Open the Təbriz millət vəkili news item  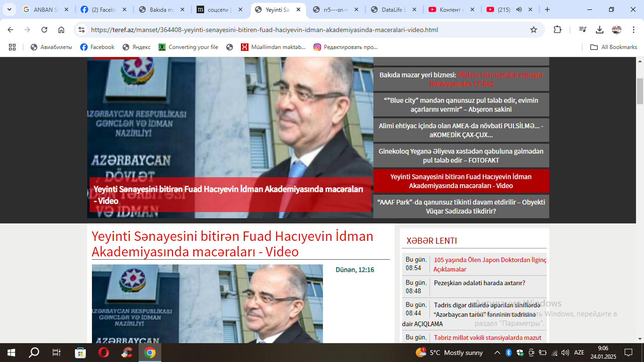pyautogui.click(x=487, y=337)
